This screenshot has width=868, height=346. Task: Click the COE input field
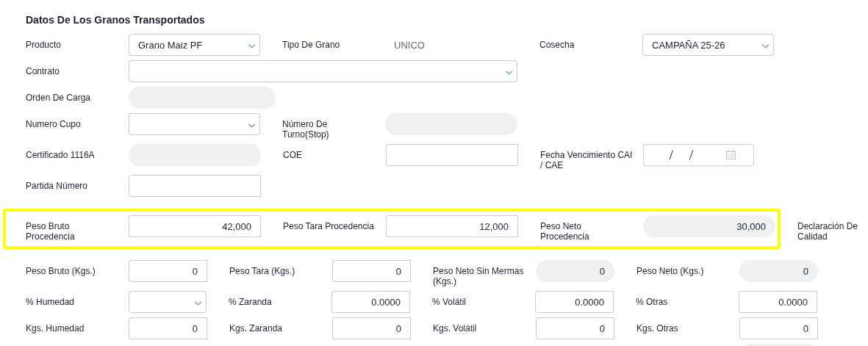click(452, 155)
